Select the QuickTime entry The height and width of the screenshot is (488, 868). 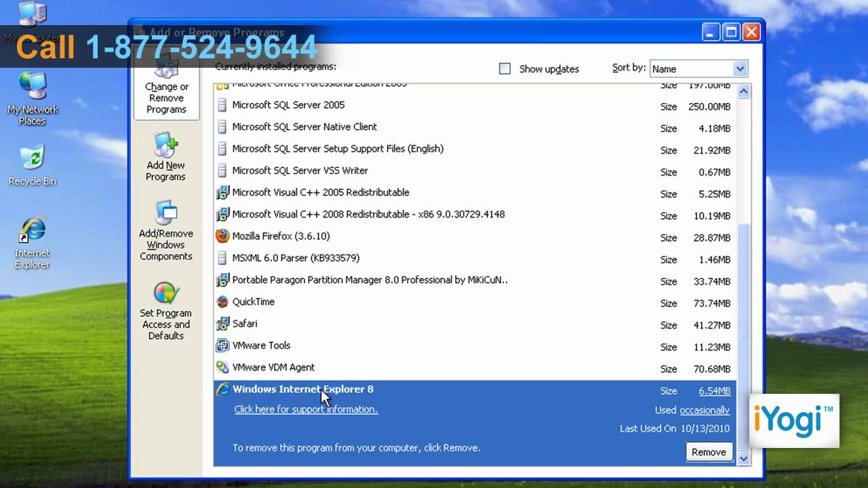coord(473,302)
